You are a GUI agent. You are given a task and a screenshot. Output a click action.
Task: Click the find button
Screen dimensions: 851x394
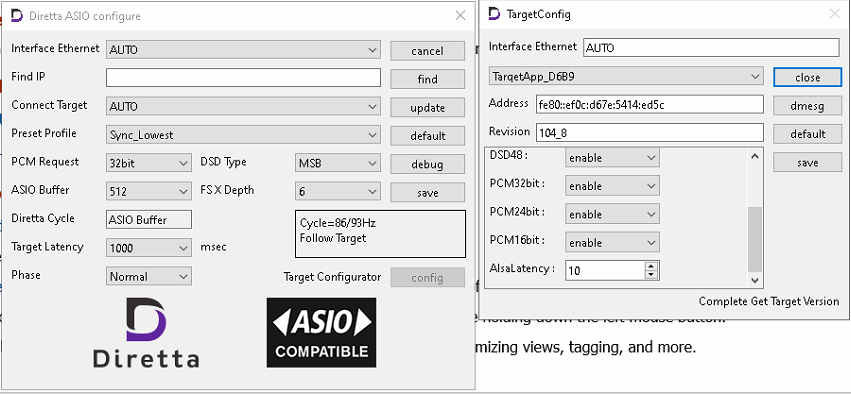(x=428, y=79)
